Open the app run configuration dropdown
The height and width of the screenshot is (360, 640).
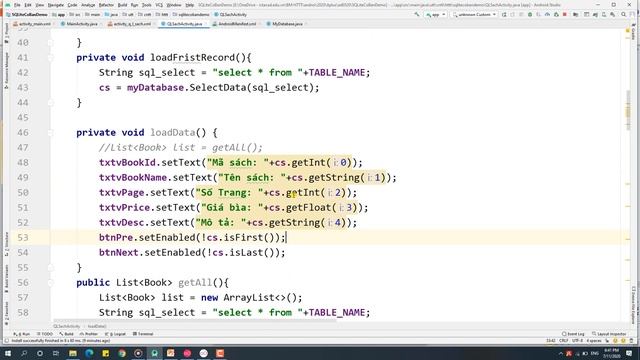tap(436, 14)
